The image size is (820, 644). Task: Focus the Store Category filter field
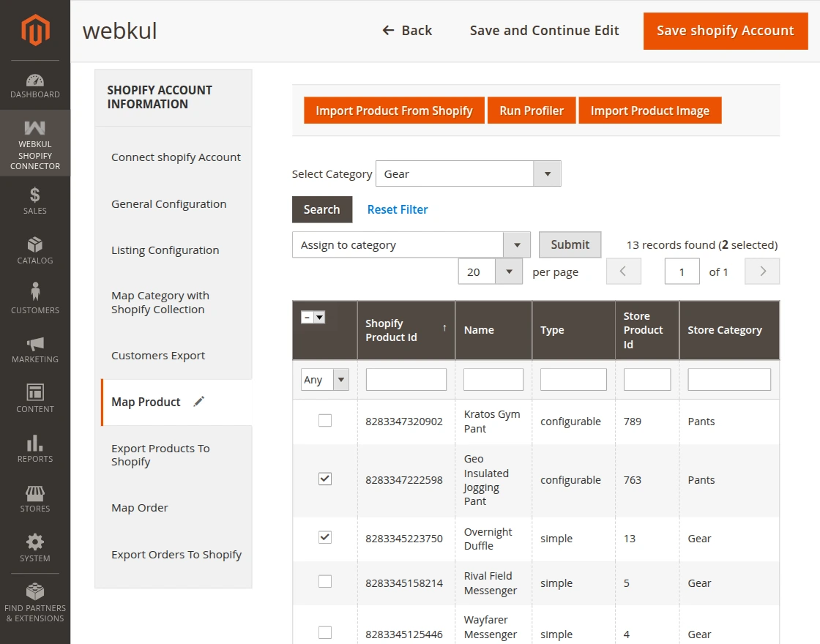(729, 380)
